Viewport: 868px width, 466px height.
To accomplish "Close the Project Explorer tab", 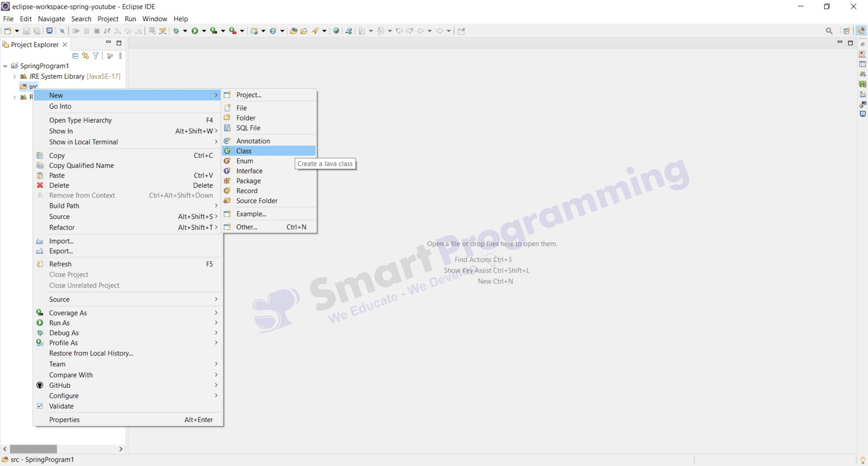I will [x=65, y=45].
